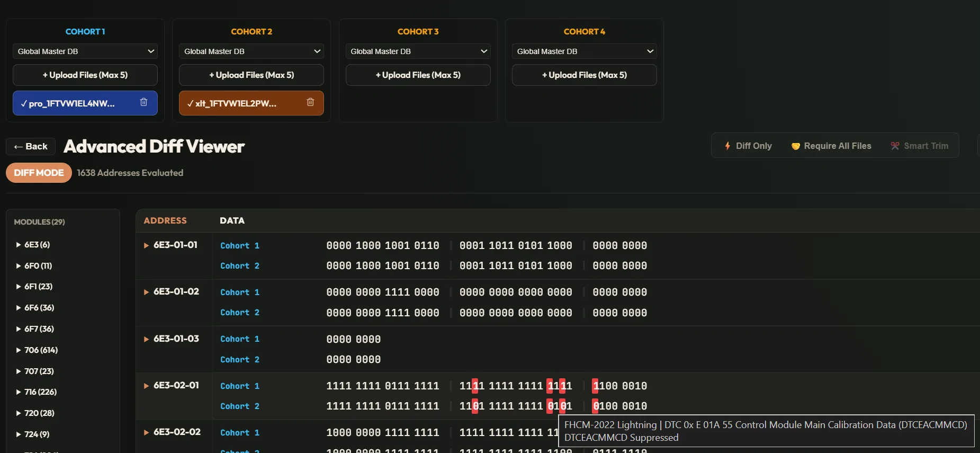This screenshot has height=453, width=980.
Task: Click Cohort 2 label in row 6E3-02-01
Action: coord(240,406)
